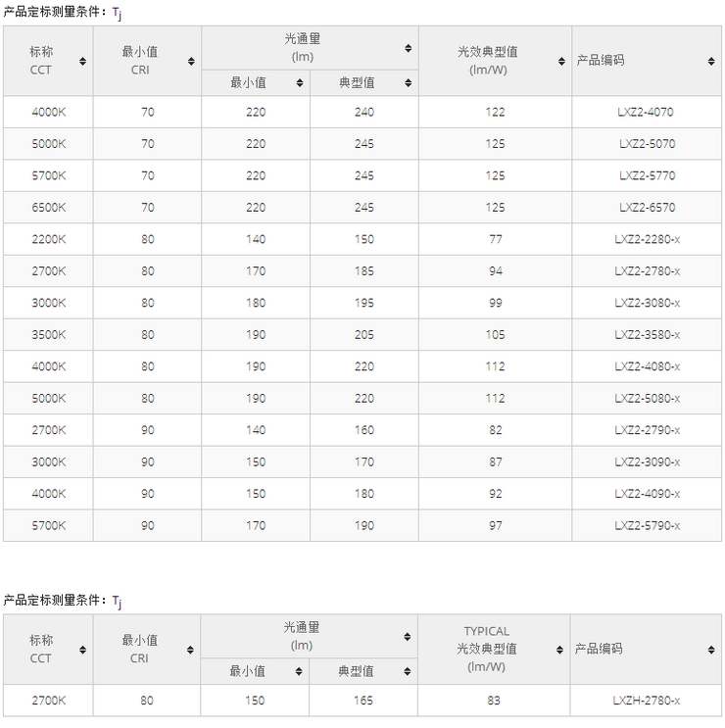Select product code LXZ2-5790-x
Screen dimensions: 725x728
[x=647, y=525]
